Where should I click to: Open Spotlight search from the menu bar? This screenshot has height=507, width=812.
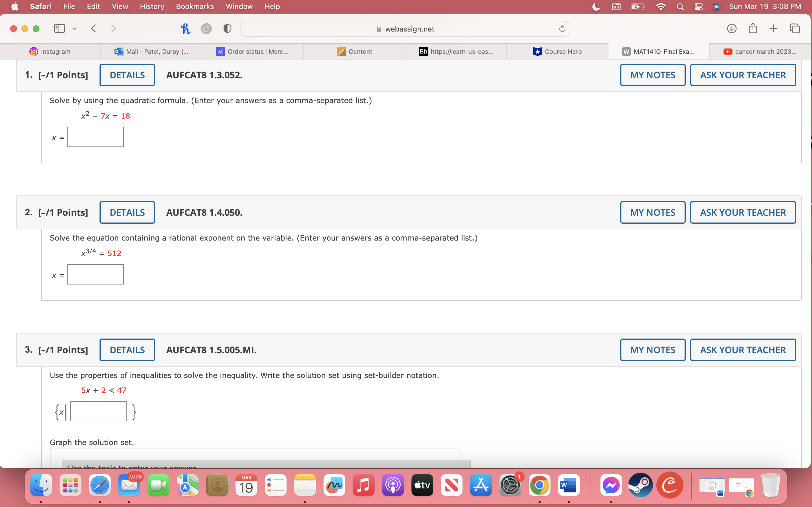(x=680, y=6)
